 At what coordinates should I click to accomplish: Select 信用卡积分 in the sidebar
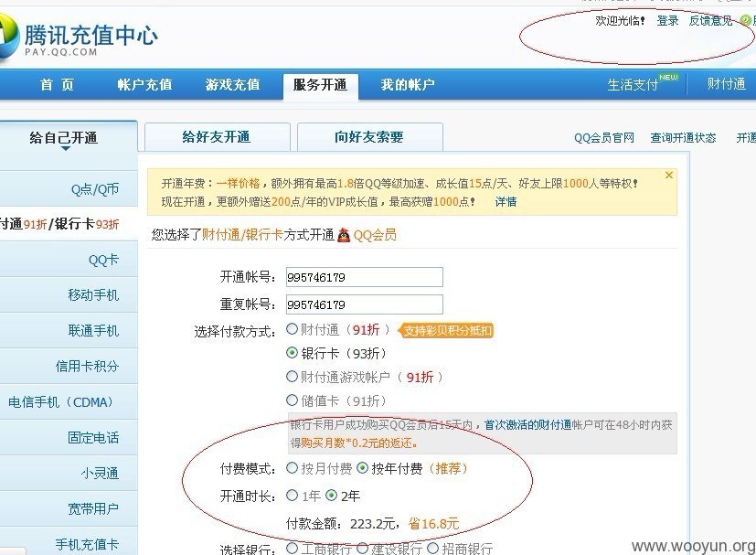[x=87, y=367]
